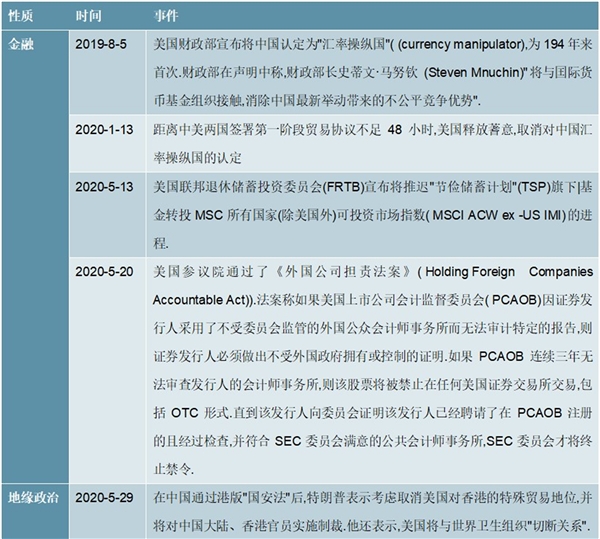600x539 pixels.
Task: Click the line starting 币基金组织接触
Action: (317, 101)
